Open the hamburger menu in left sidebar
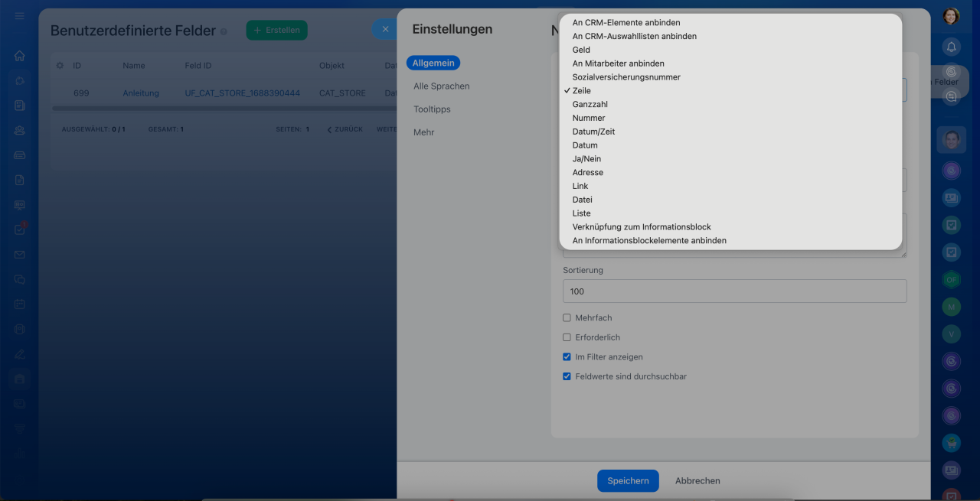Screen dimensions: 980x501 pyautogui.click(x=19, y=16)
